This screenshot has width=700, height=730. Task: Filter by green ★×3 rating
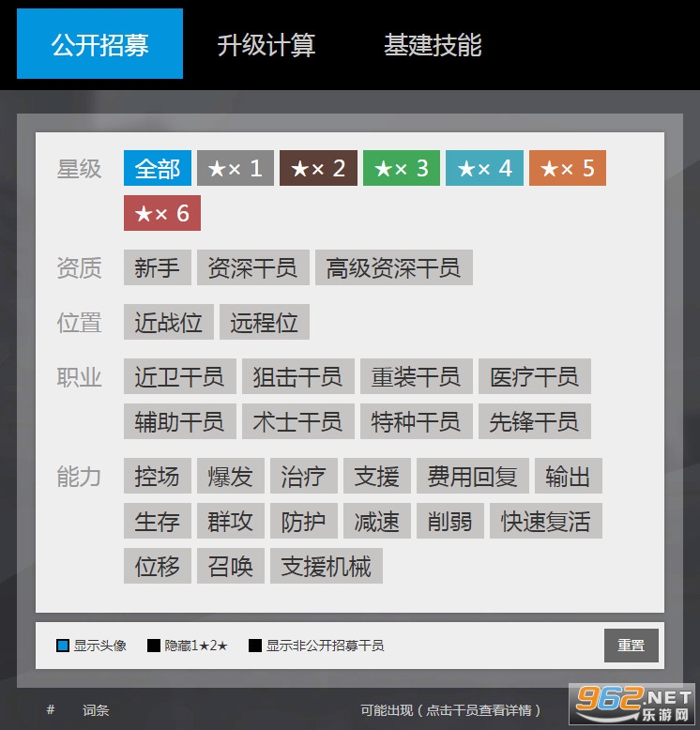point(401,169)
